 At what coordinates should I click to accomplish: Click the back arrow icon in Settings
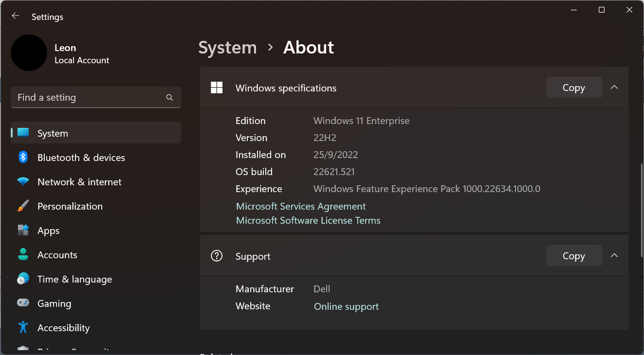[x=16, y=16]
